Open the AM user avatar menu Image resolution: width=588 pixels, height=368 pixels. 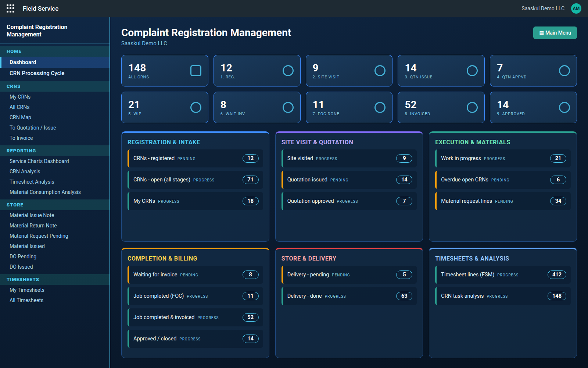tap(576, 8)
